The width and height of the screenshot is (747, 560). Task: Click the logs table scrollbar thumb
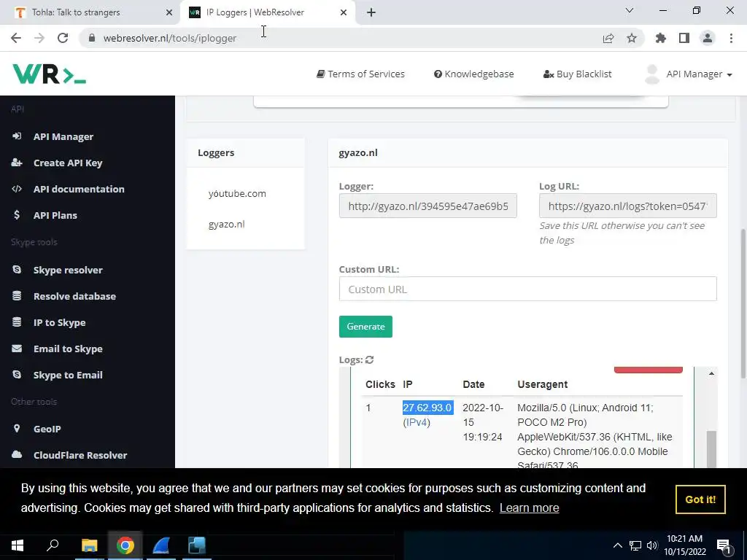(x=711, y=449)
